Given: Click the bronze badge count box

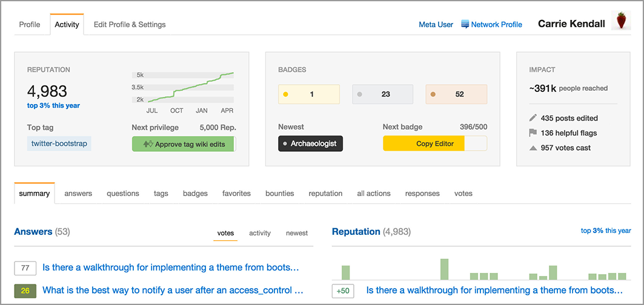Looking at the screenshot, I should pos(456,94).
